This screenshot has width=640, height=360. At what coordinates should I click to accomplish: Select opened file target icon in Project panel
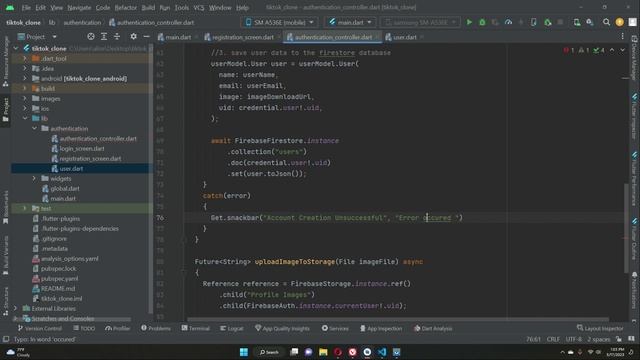[x=91, y=37]
